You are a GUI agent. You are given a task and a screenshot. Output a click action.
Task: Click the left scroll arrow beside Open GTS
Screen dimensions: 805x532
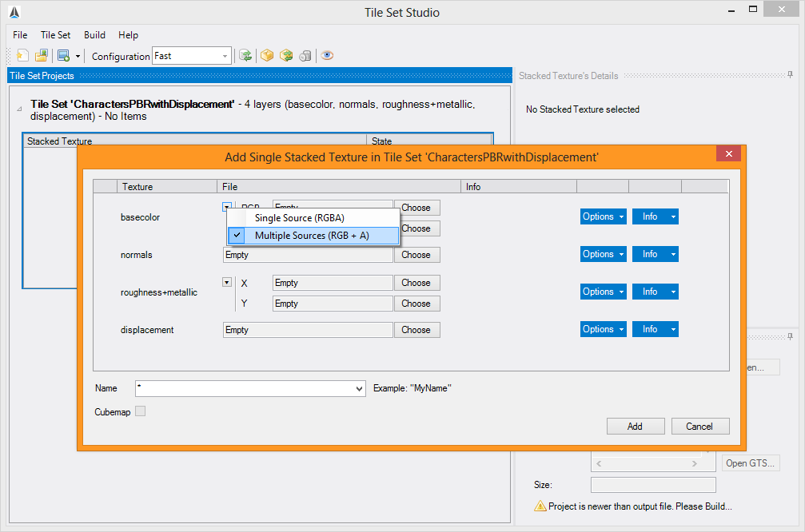click(x=599, y=464)
